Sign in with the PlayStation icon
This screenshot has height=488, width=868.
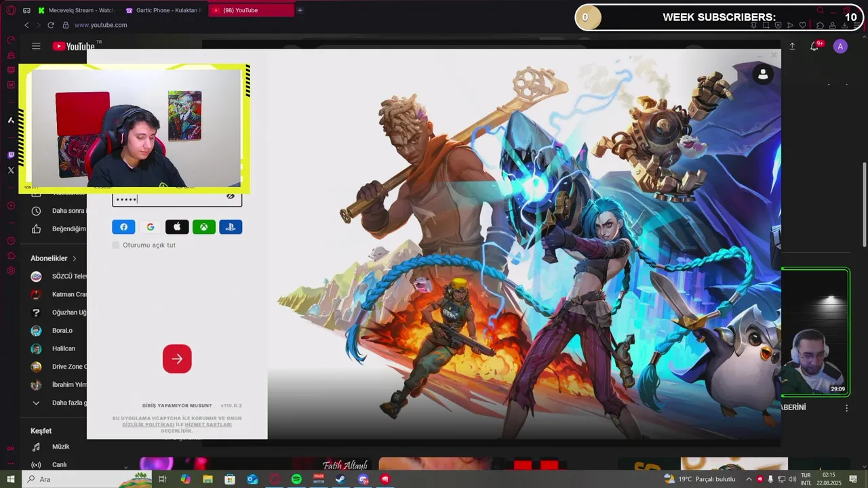231,227
